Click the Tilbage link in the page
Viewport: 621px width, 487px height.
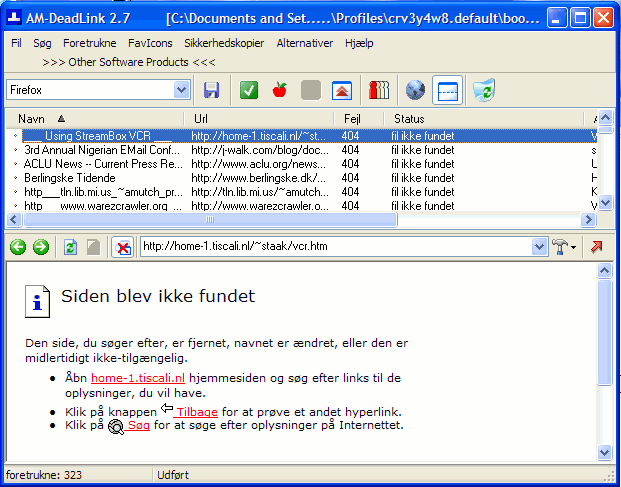[x=196, y=412]
